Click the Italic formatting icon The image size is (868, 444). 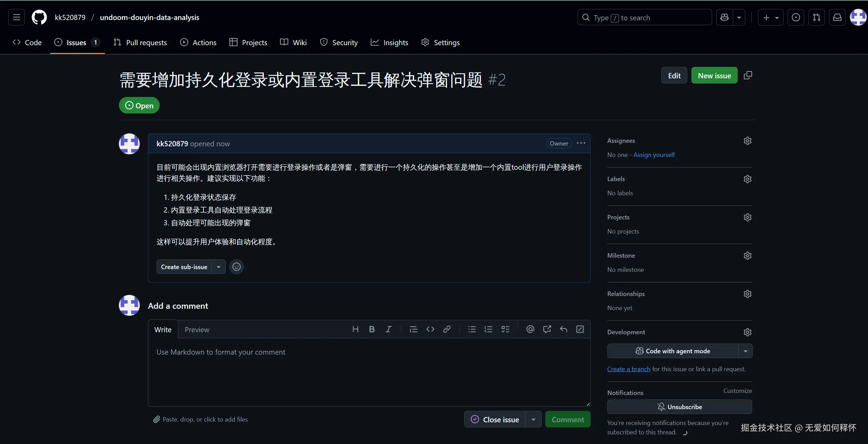[388, 329]
